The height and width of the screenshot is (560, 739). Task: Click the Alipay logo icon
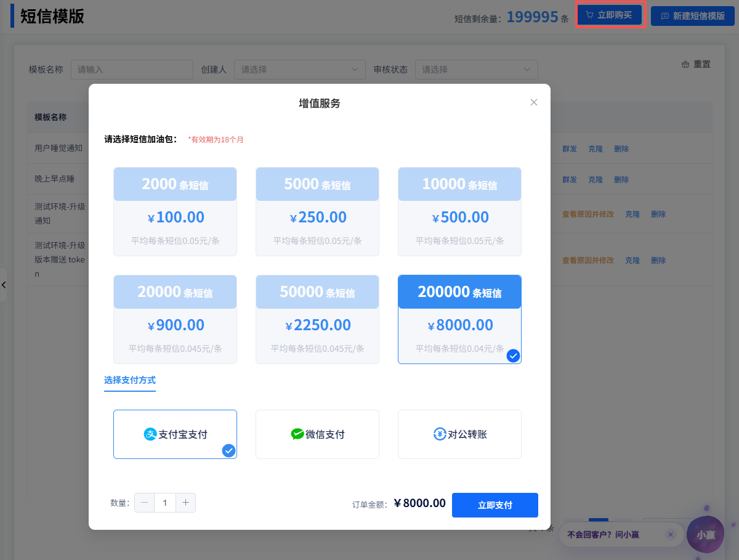[x=150, y=434]
